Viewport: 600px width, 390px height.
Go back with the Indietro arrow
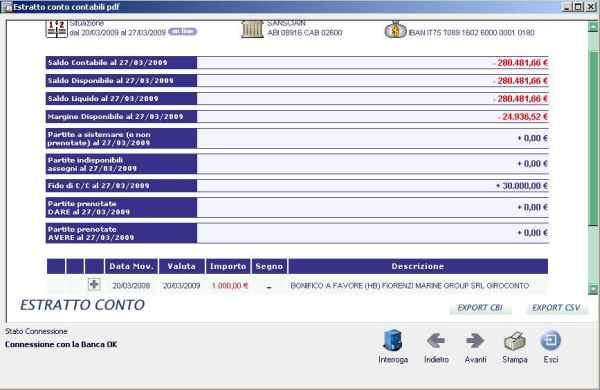(x=436, y=340)
